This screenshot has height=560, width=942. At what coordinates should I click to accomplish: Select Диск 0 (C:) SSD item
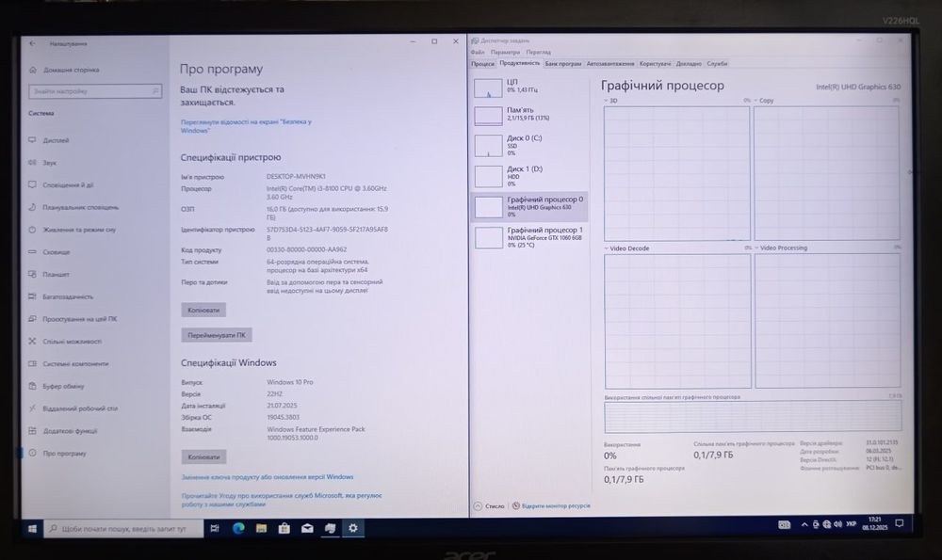pyautogui.click(x=528, y=146)
